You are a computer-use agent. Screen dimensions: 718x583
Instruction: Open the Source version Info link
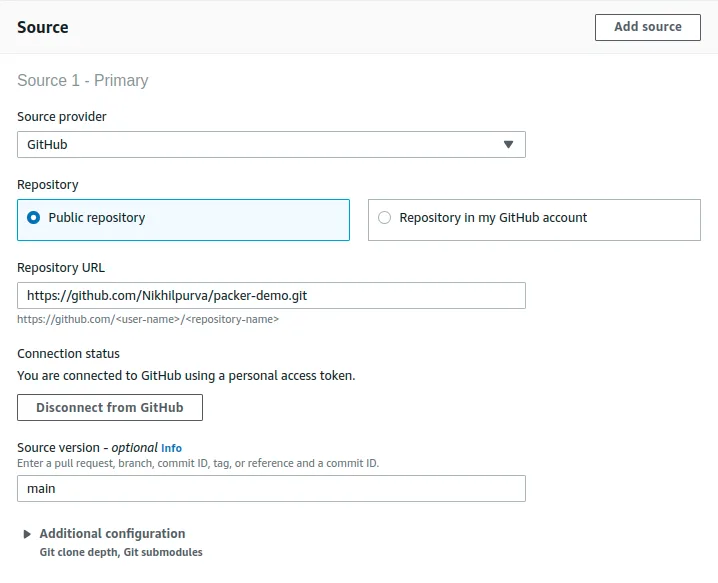tap(171, 448)
